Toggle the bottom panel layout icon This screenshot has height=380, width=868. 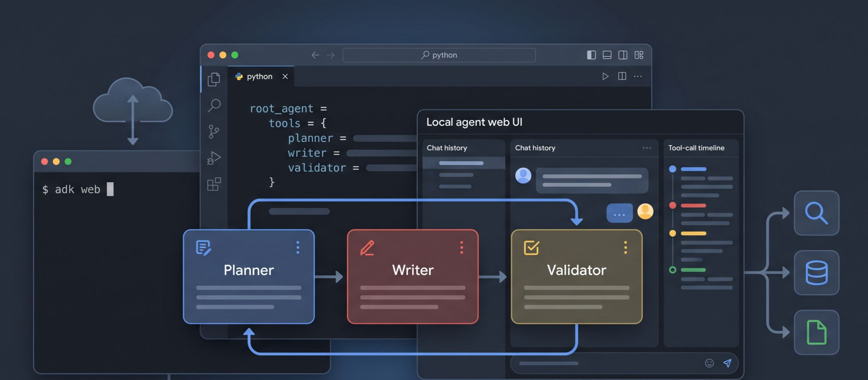click(607, 55)
